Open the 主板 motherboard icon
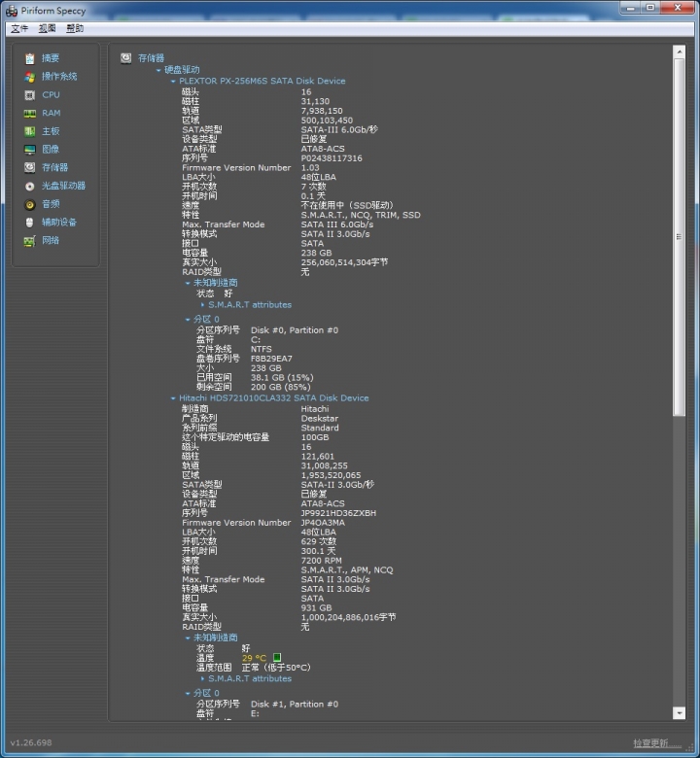This screenshot has width=700, height=758. tap(29, 131)
